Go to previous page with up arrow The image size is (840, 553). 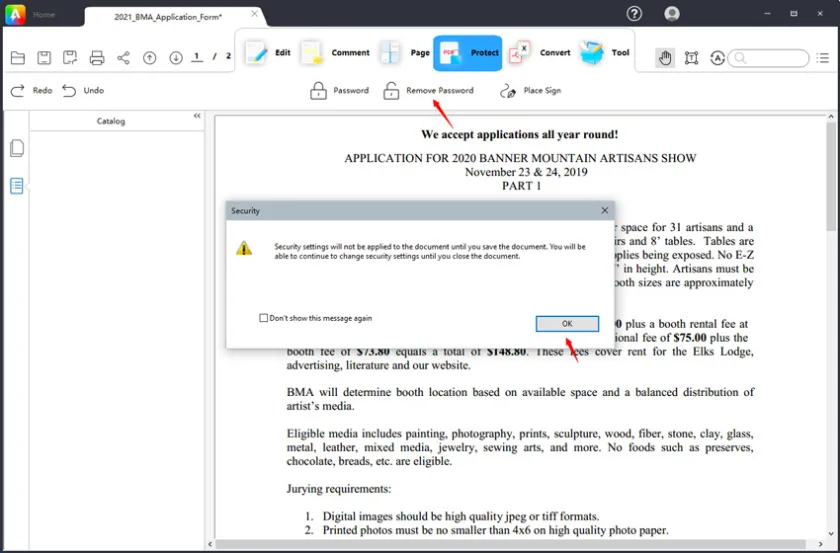(x=150, y=58)
